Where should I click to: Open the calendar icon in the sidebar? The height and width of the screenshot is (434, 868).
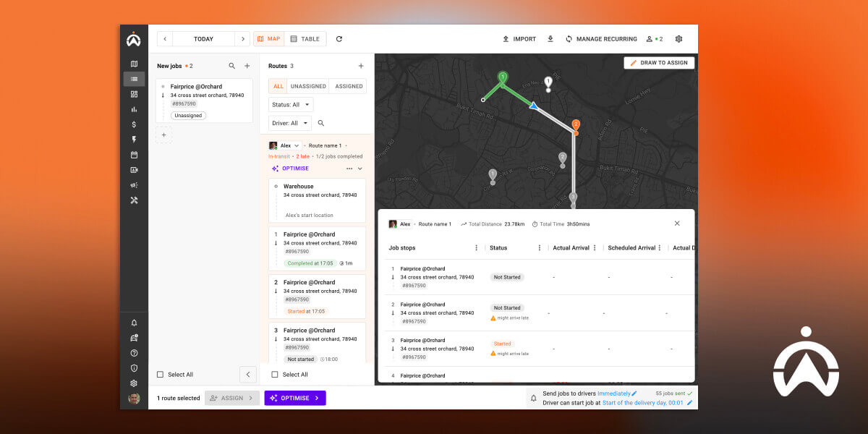tap(134, 155)
